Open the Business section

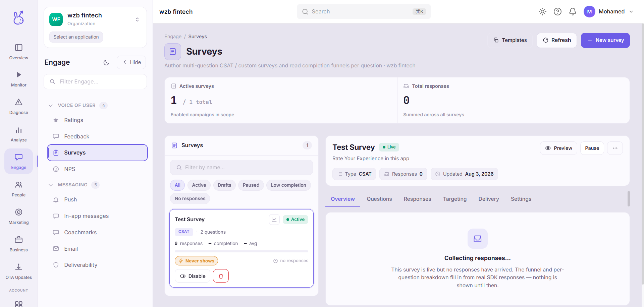click(18, 244)
